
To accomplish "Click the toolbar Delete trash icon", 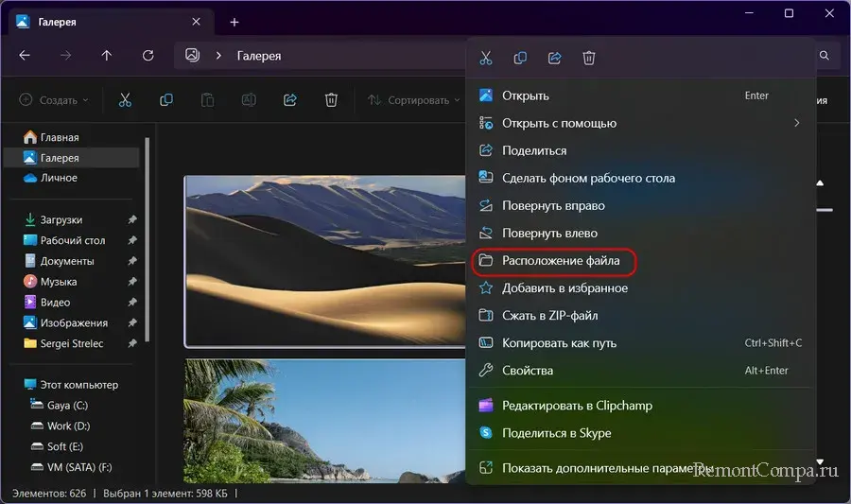I will (331, 100).
